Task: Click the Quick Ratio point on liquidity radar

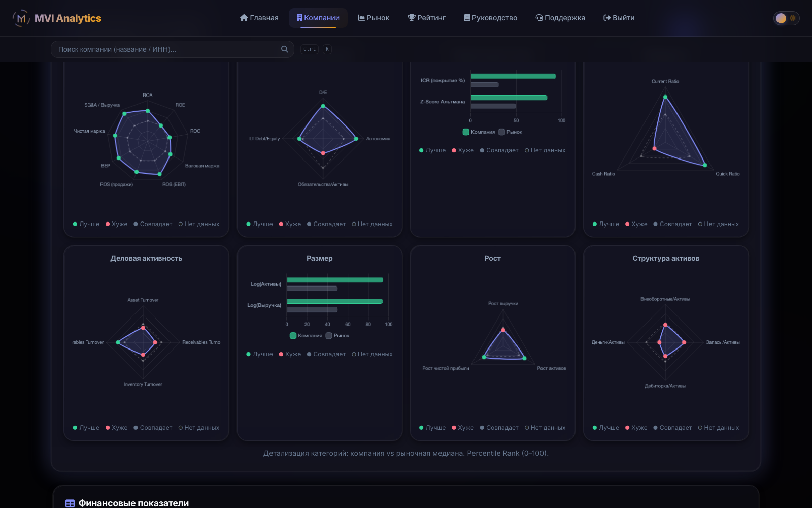Action: click(704, 165)
